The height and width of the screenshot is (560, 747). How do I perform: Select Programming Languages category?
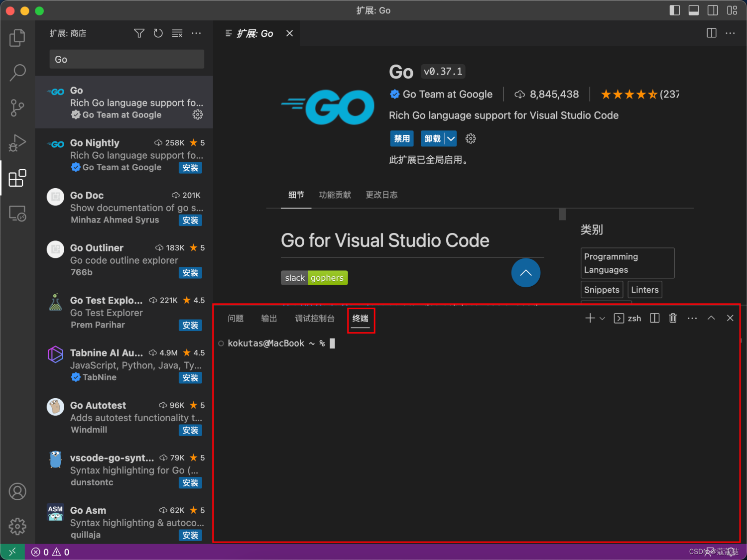pos(627,263)
